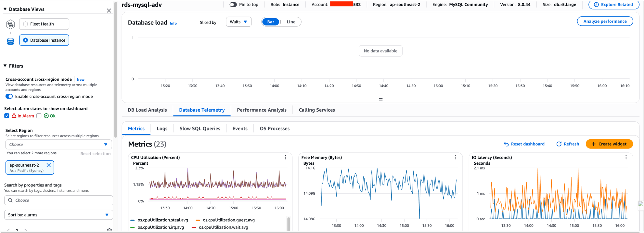Click the sidebar vertical scrollbar
644x233 pixels.
coord(115,70)
